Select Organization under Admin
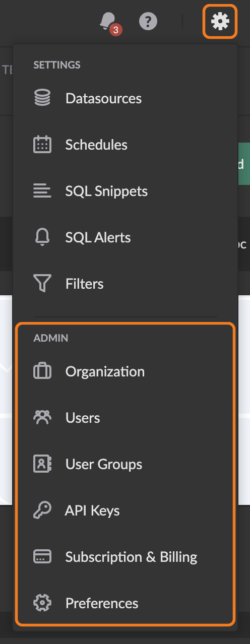Viewport: 250px width, 644px height. pos(125,371)
